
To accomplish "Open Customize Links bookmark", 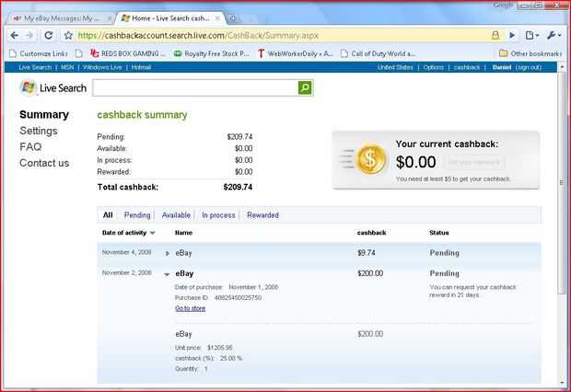I will pos(39,54).
